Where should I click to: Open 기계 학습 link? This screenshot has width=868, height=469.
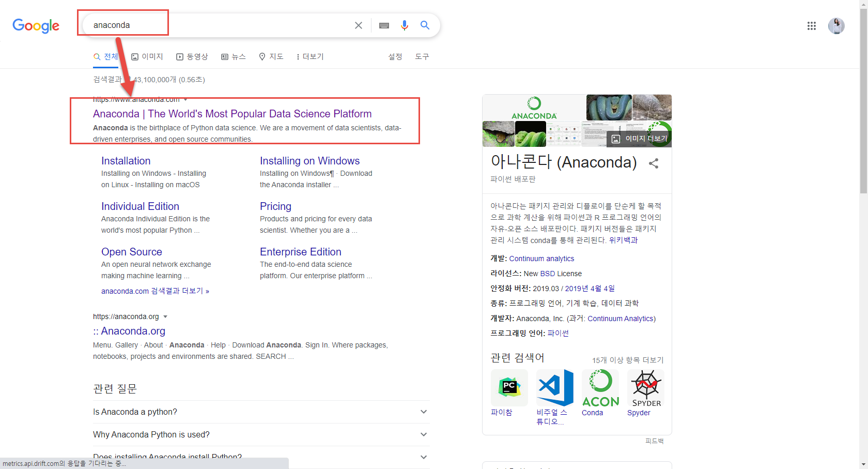581,304
